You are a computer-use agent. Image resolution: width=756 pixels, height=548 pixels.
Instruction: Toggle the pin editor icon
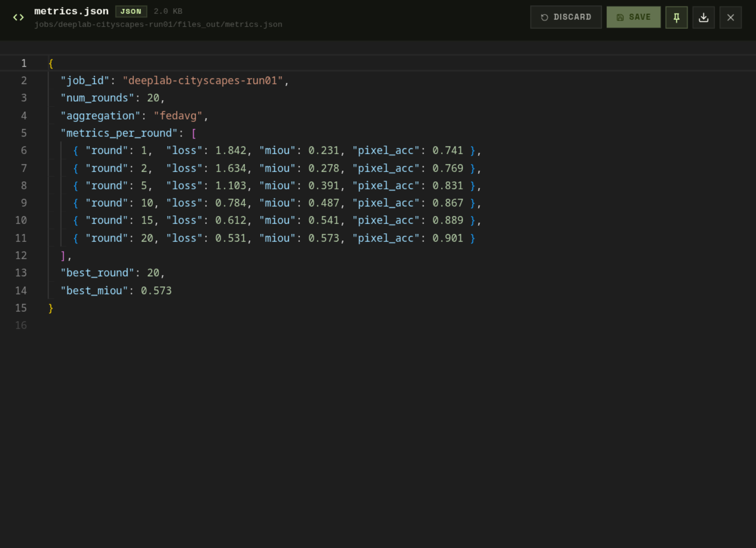676,17
